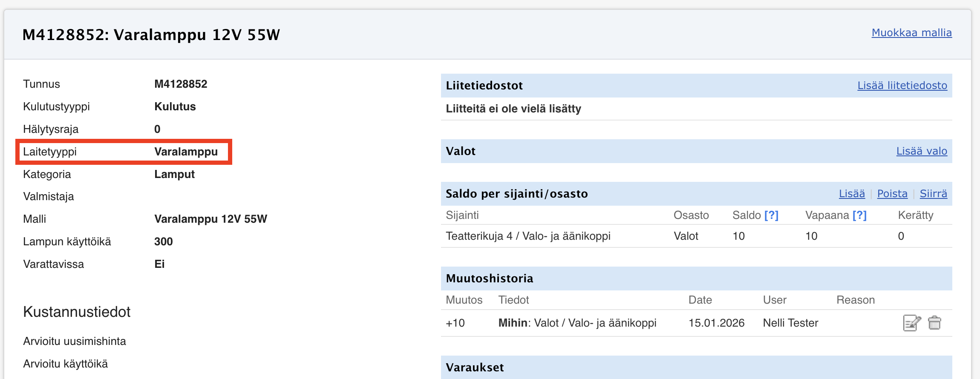Click the Teatterikuja 4 location row
980x379 pixels.
[x=696, y=236]
